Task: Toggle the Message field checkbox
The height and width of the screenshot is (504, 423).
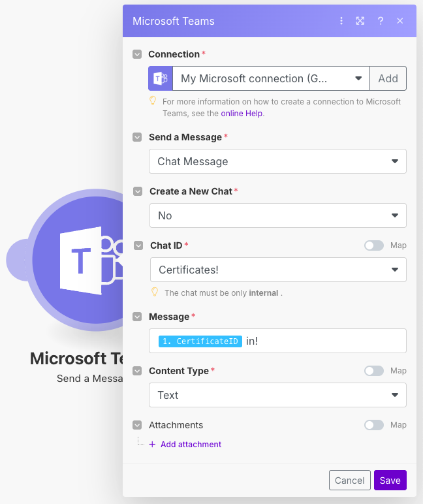Action: 137,317
